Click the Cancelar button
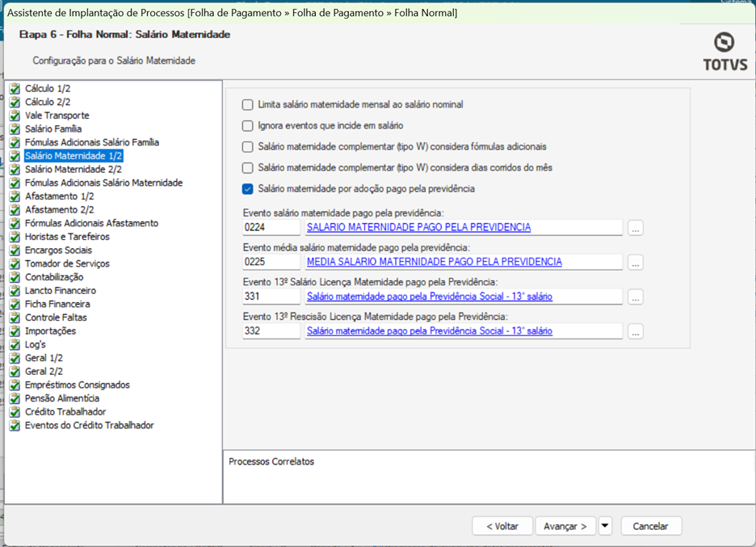The height and width of the screenshot is (547, 756). point(650,526)
